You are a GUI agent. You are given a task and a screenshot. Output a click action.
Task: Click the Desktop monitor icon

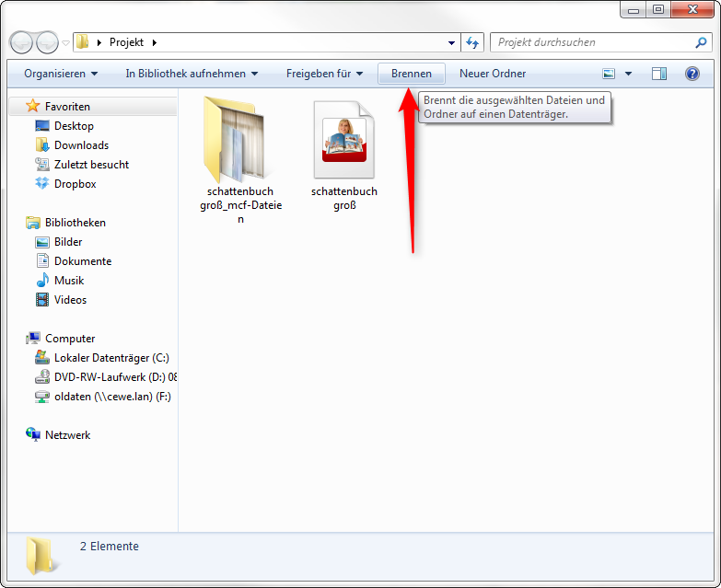pos(41,126)
